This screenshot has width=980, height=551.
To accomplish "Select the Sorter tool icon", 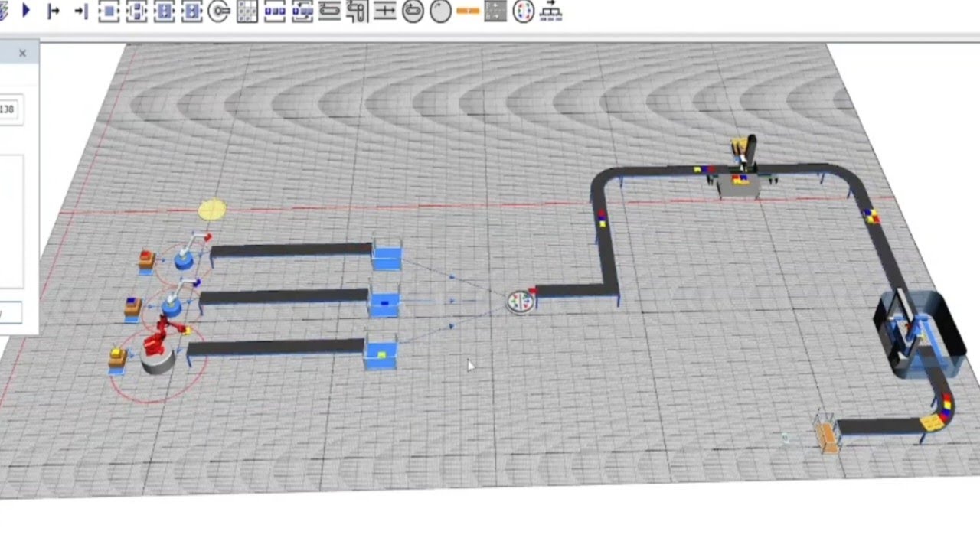I will (x=302, y=11).
